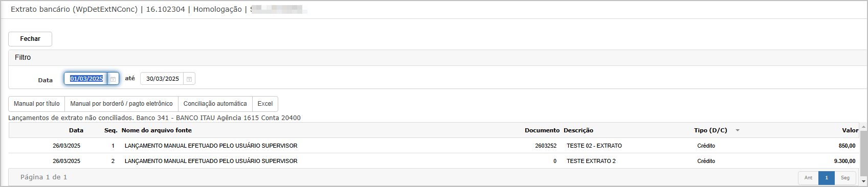This screenshot has width=868, height=187.
Task: Click the scrollbar down arrow
Action: tap(864, 181)
